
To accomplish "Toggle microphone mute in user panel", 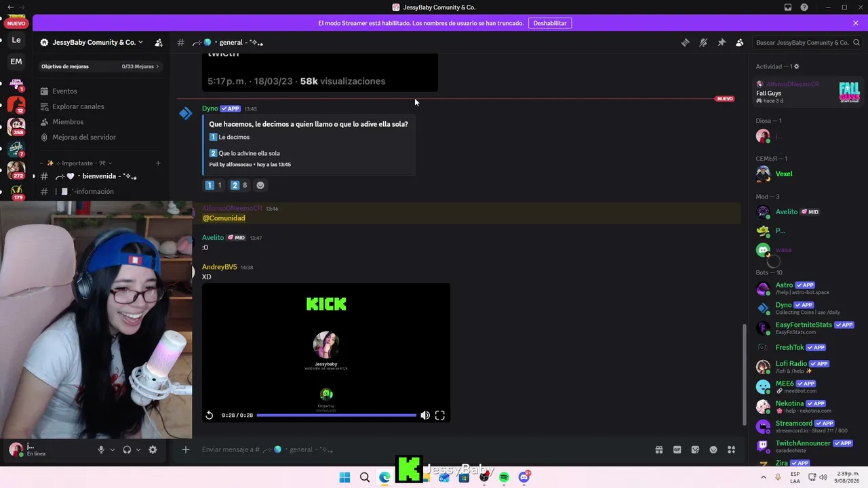I will point(101,449).
